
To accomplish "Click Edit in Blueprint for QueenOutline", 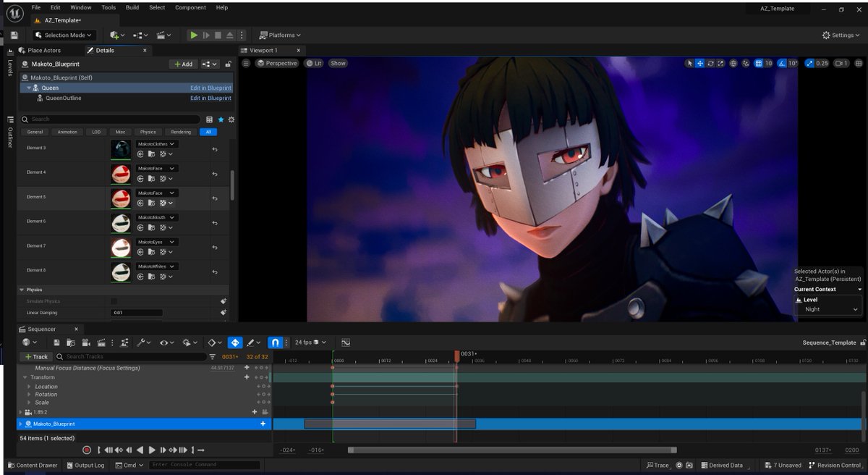I will pos(210,98).
